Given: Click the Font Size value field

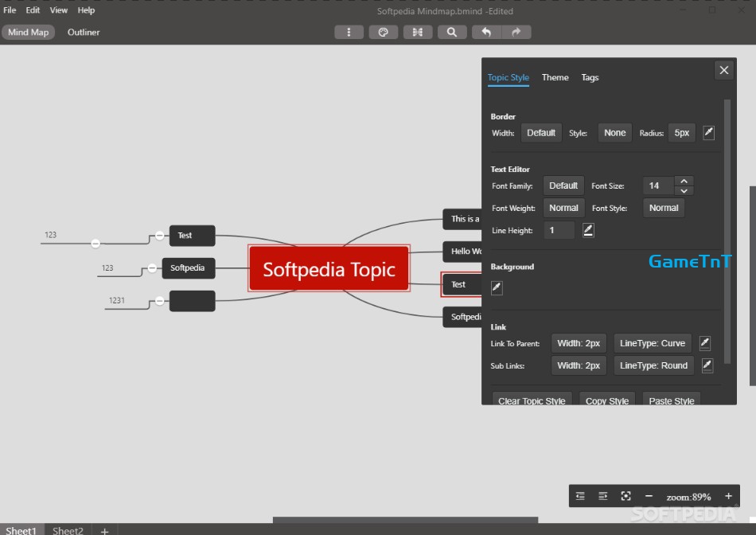Looking at the screenshot, I should 659,185.
